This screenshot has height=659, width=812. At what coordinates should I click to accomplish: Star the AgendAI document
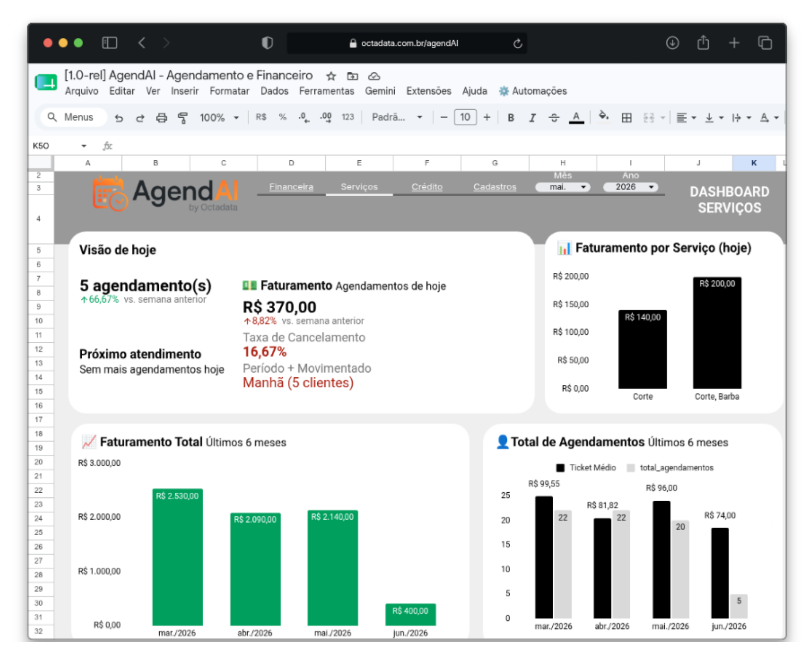[x=331, y=76]
